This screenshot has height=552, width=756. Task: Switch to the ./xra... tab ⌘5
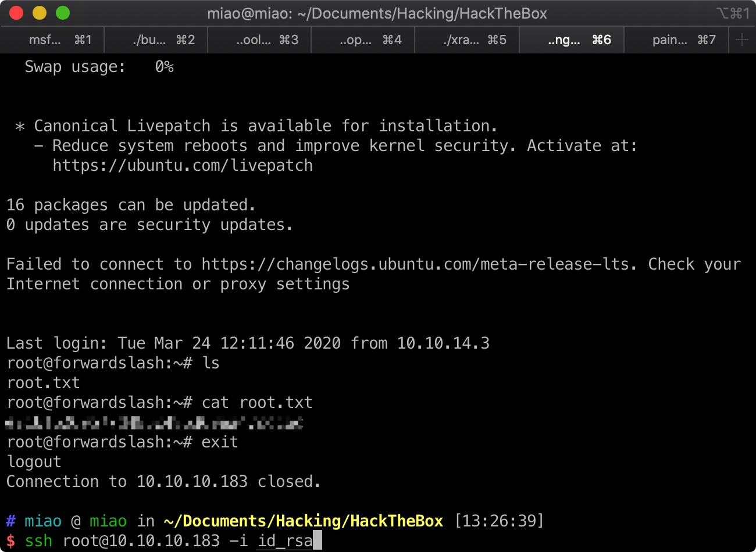[x=466, y=40]
